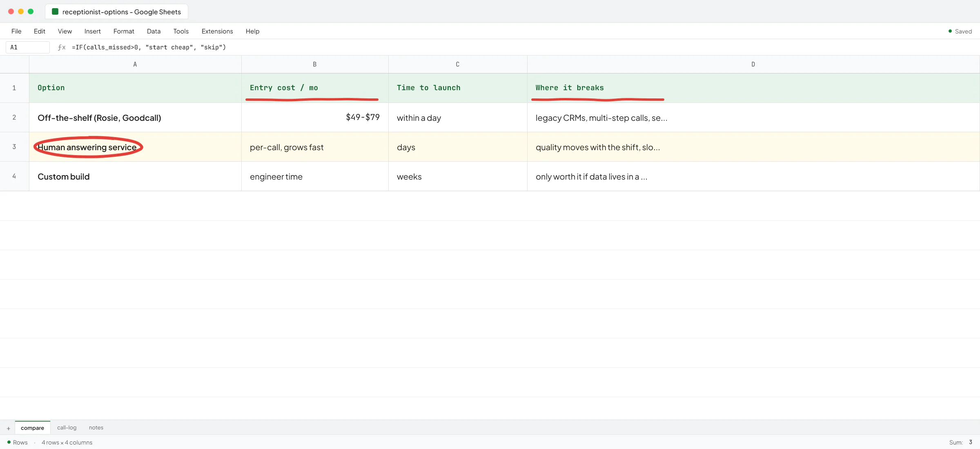This screenshot has width=980, height=449.
Task: Select the 'weeks' cell
Action: pos(458,176)
